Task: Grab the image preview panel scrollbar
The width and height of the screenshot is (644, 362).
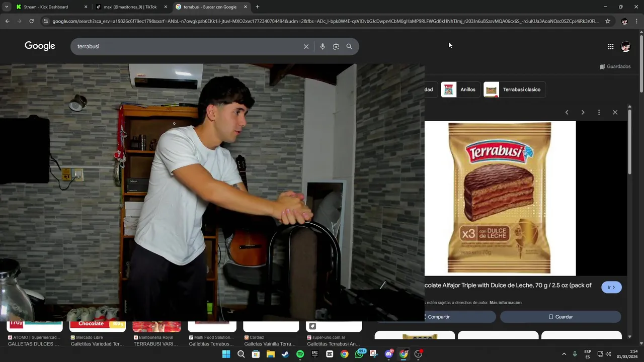Action: tap(629, 142)
